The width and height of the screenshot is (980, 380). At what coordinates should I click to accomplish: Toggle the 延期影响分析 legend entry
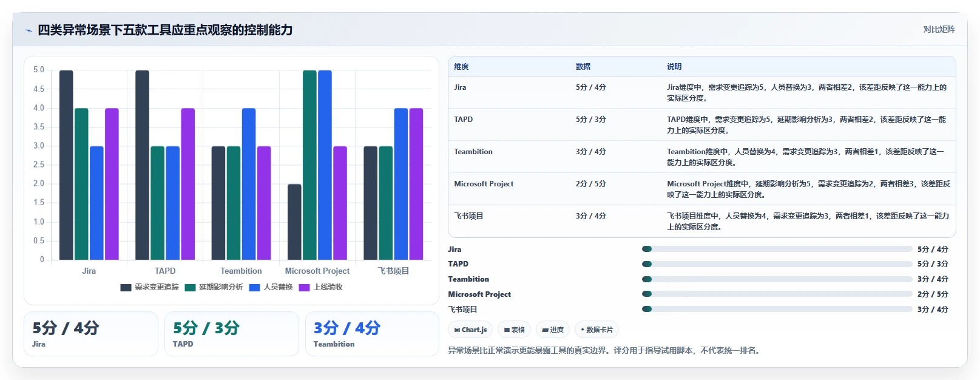point(214,287)
